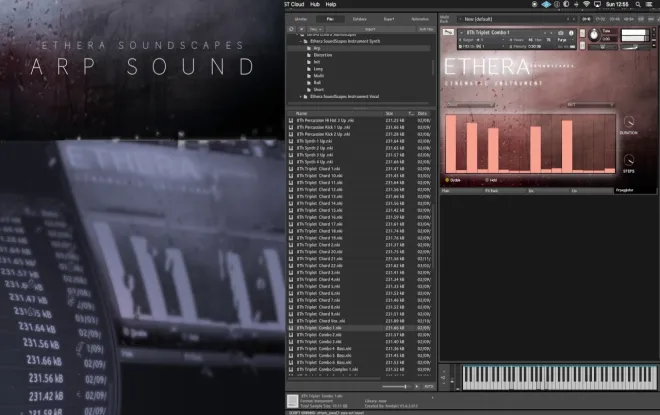This screenshot has width=660, height=415.
Task: Open the left dropdown above the step sequencer
Action: [x=471, y=104]
